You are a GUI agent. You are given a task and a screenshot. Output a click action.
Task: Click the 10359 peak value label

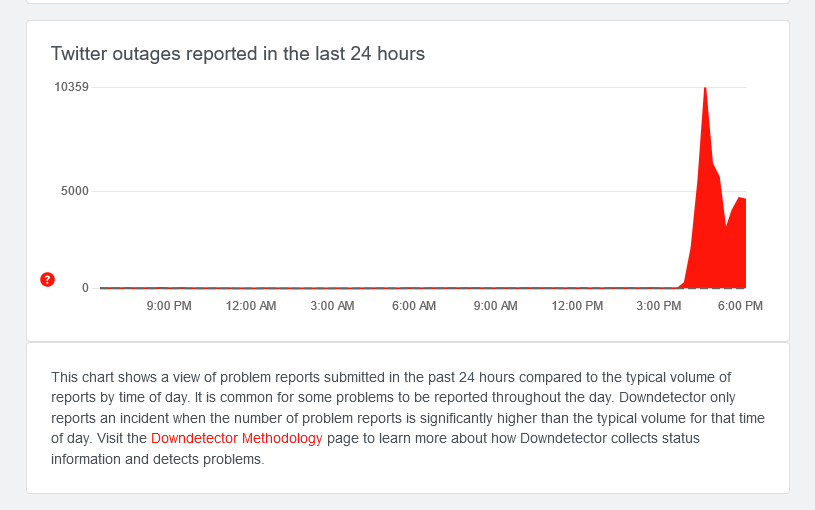click(x=72, y=87)
